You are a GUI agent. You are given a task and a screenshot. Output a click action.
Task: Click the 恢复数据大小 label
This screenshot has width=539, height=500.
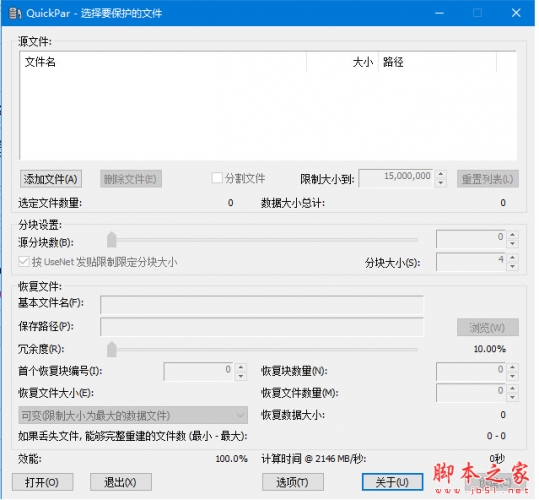coord(293,415)
